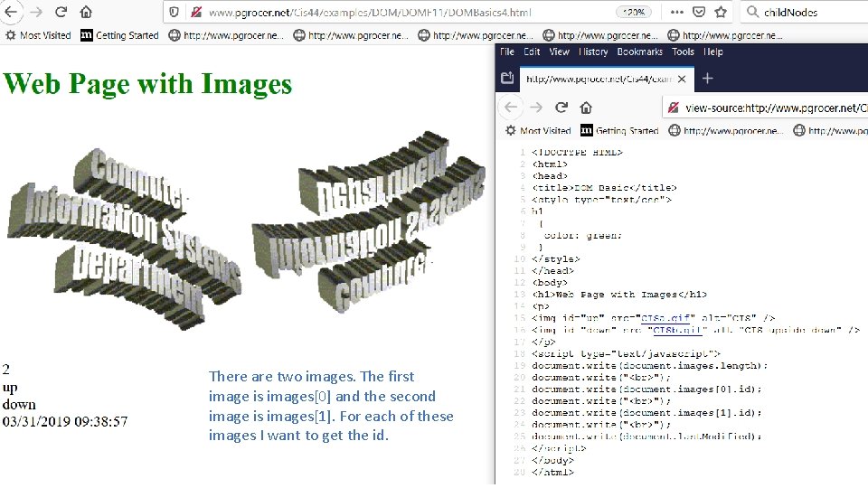Go forward in the view-source window
The image size is (868, 488).
pyautogui.click(x=536, y=107)
